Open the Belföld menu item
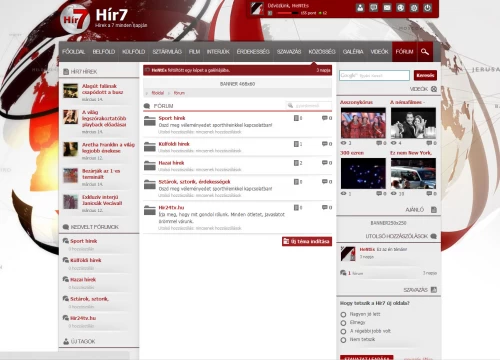The width and height of the screenshot is (500, 360). click(x=104, y=52)
